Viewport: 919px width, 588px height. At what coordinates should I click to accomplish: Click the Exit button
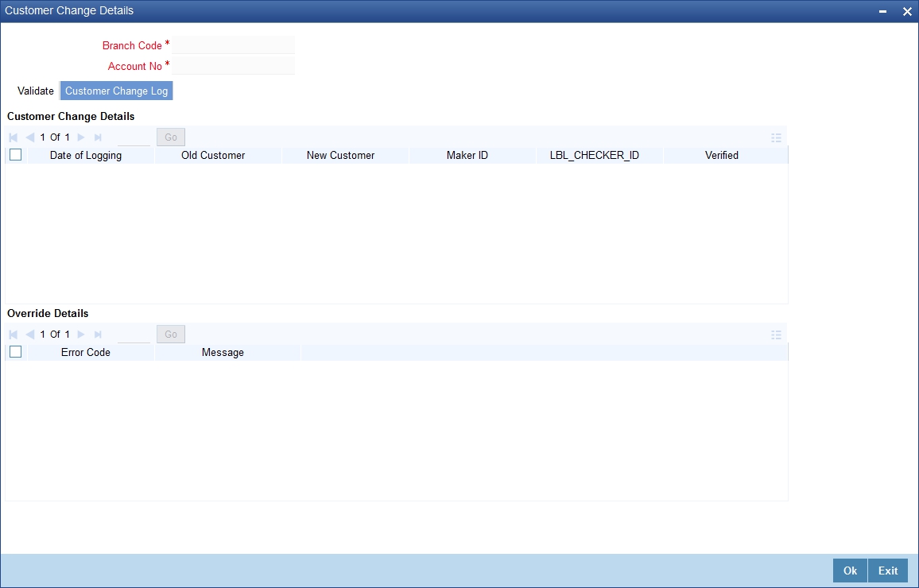point(888,571)
